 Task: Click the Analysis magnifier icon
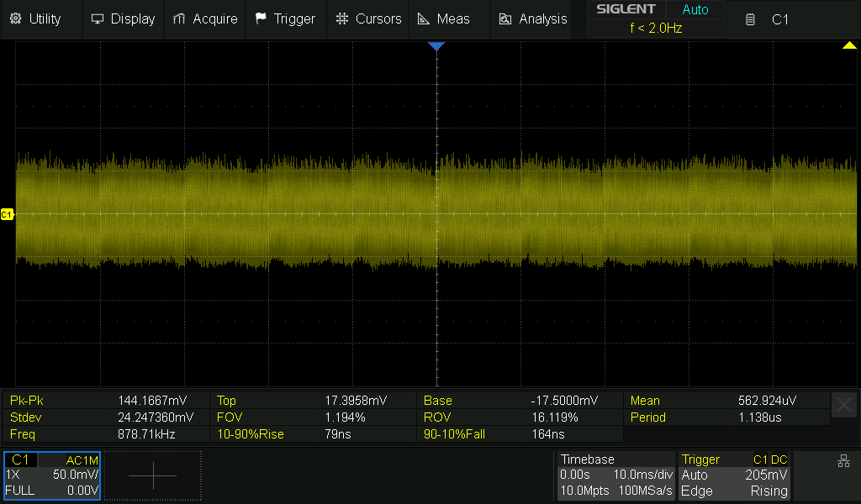tap(505, 19)
